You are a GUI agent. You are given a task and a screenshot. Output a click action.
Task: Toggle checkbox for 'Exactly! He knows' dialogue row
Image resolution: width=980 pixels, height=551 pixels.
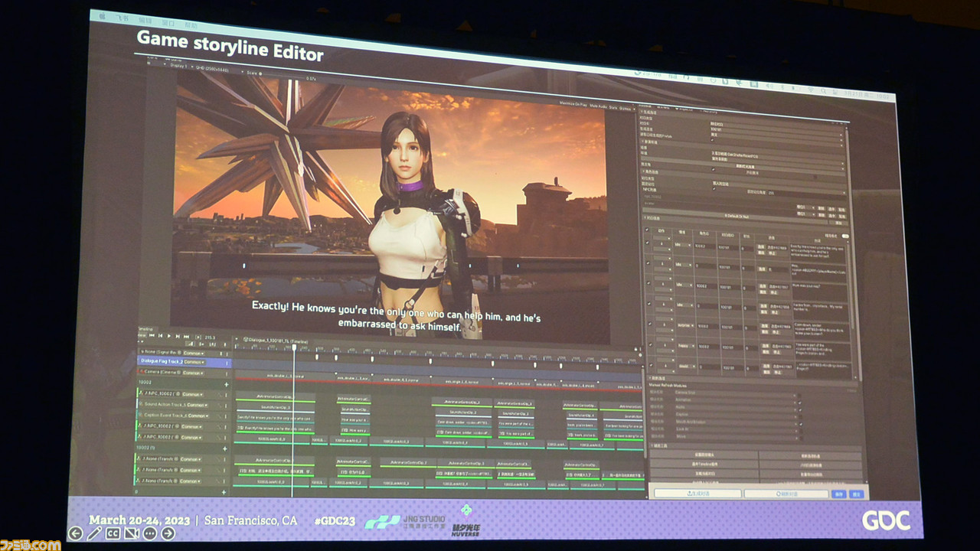click(x=647, y=243)
